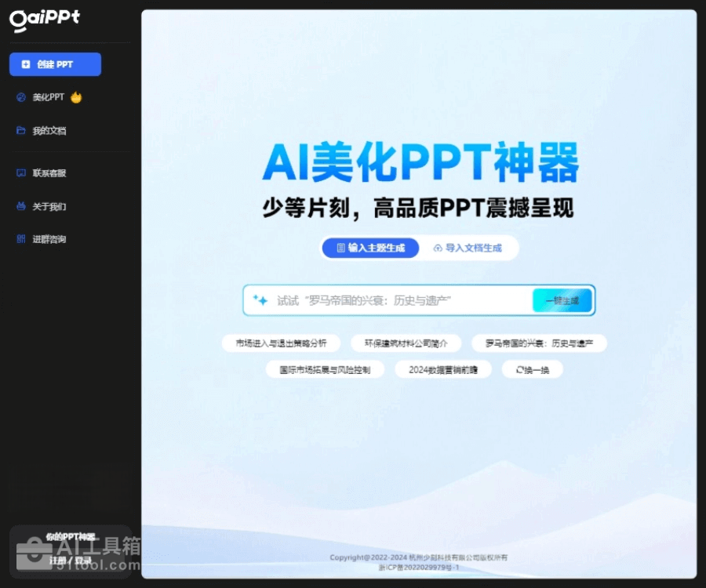This screenshot has width=706, height=588.
Task: Click the plus icon in 创建 PPT
Action: (x=26, y=64)
